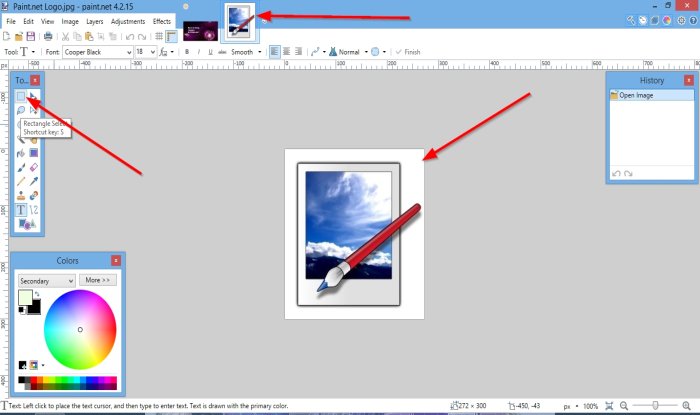Open the Image menu
700x415 pixels.
tap(70, 21)
